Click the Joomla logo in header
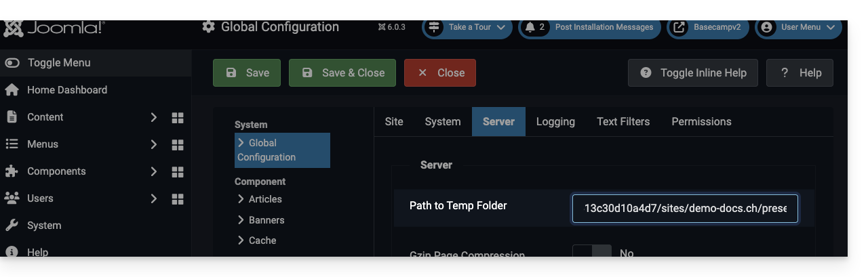868x277 pixels. coord(54,28)
